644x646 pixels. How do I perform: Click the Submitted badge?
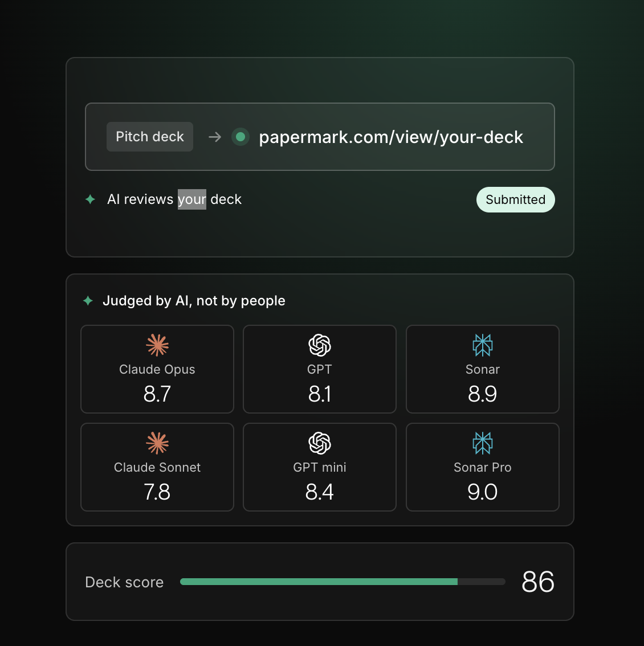click(515, 200)
